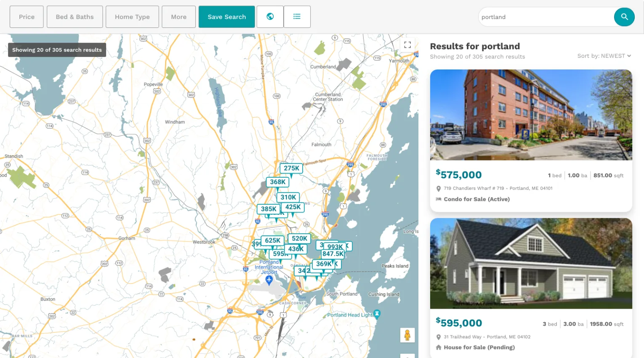This screenshot has height=358, width=644.
Task: Click the Street View pegman icon
Action: coord(407,335)
